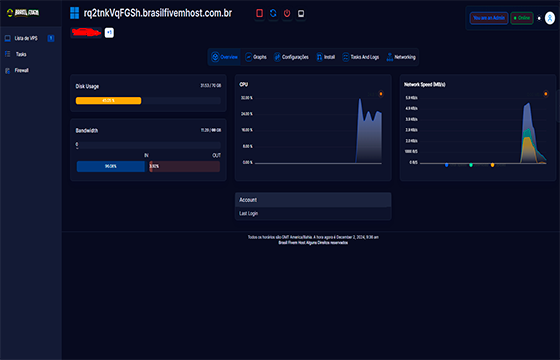Click the Brasil Fivem Host logo

click(23, 13)
